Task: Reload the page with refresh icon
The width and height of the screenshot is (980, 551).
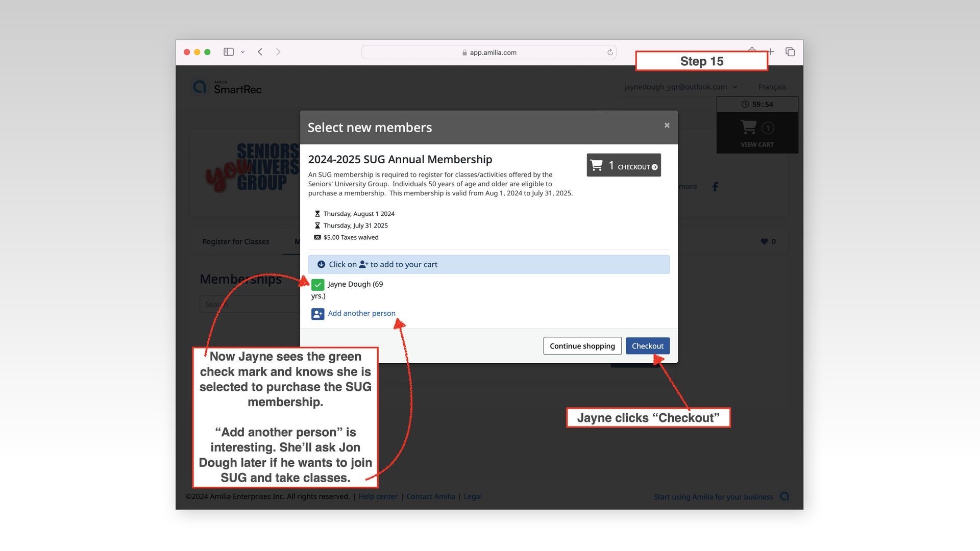Action: click(610, 52)
